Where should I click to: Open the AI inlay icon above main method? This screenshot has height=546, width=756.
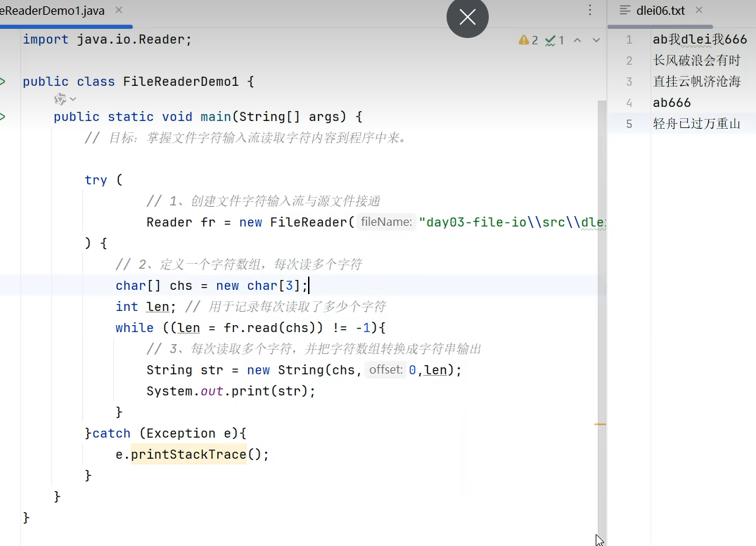[60, 99]
